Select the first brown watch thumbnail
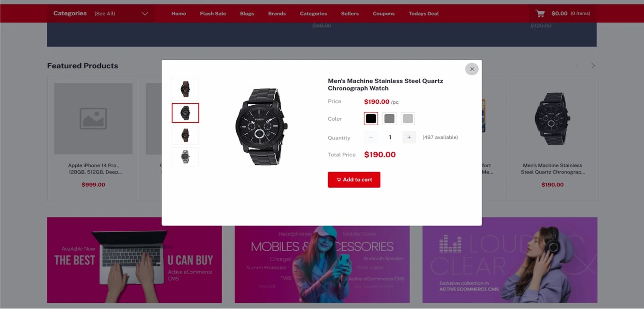This screenshot has width=644, height=309. (185, 89)
